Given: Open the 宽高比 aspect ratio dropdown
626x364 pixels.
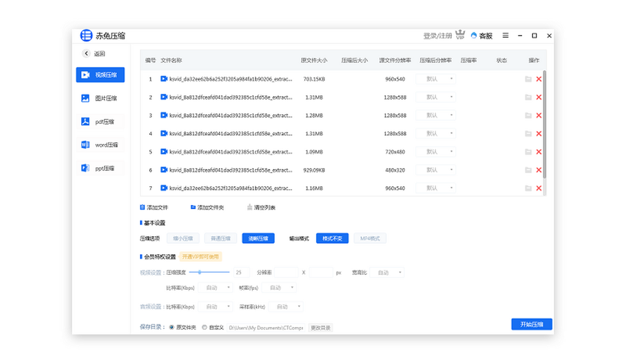Looking at the screenshot, I should click(x=387, y=273).
